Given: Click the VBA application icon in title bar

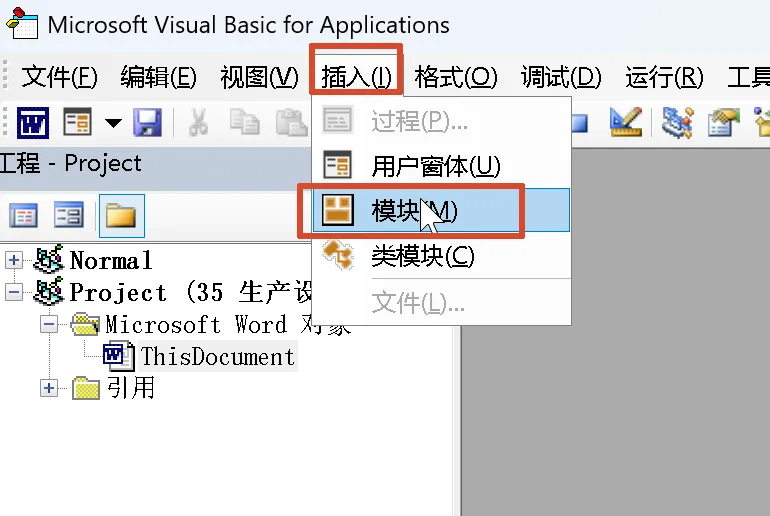Looking at the screenshot, I should [x=22, y=23].
